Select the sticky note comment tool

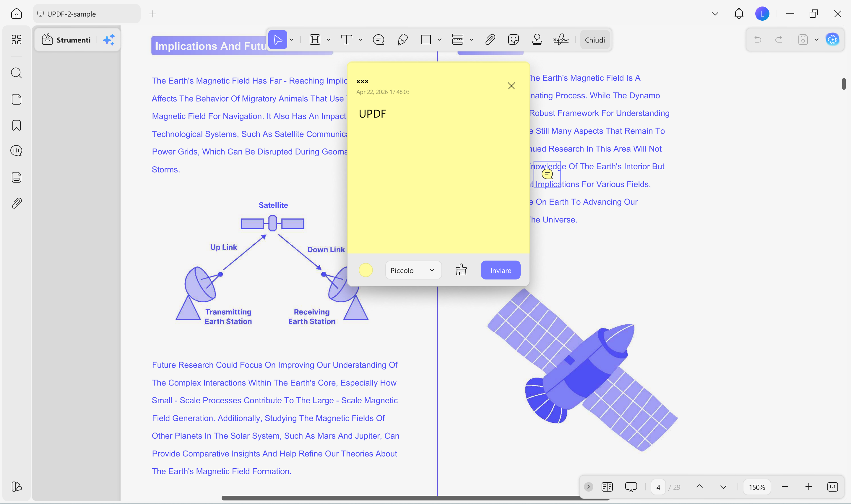378,40
